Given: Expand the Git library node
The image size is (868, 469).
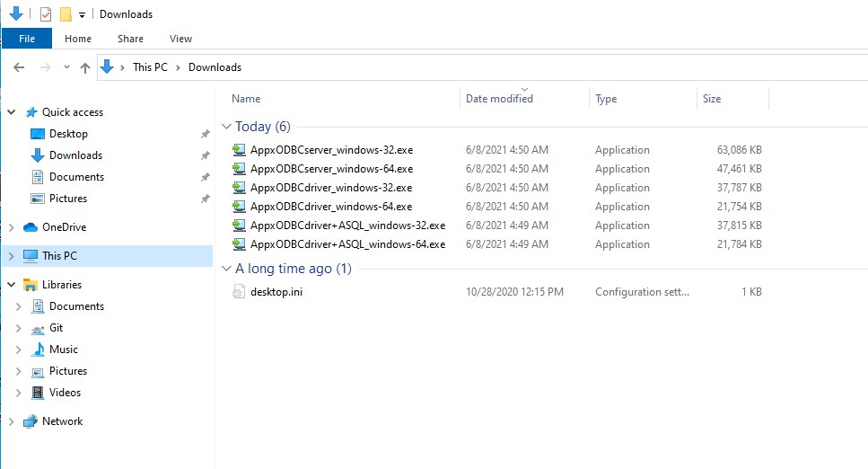Looking at the screenshot, I should [x=18, y=328].
